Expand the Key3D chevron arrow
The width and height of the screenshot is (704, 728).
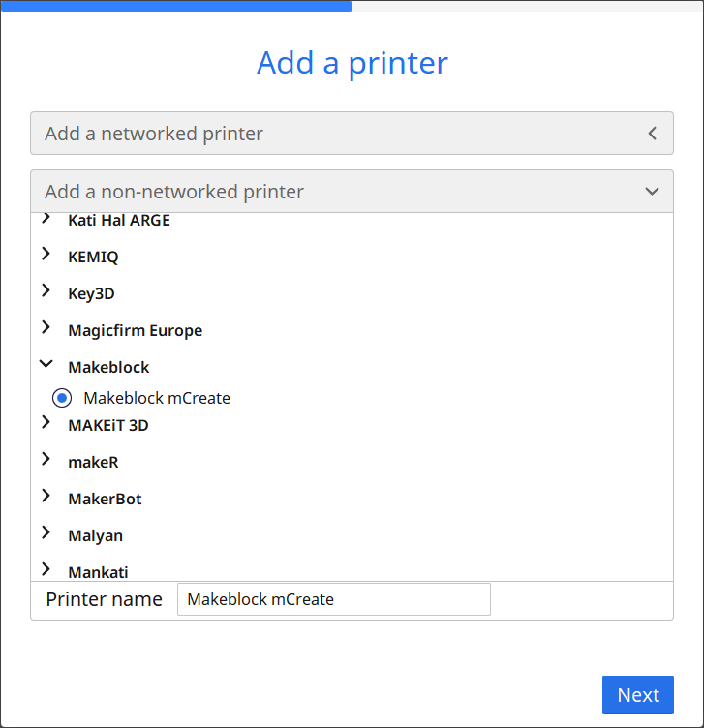[46, 291]
